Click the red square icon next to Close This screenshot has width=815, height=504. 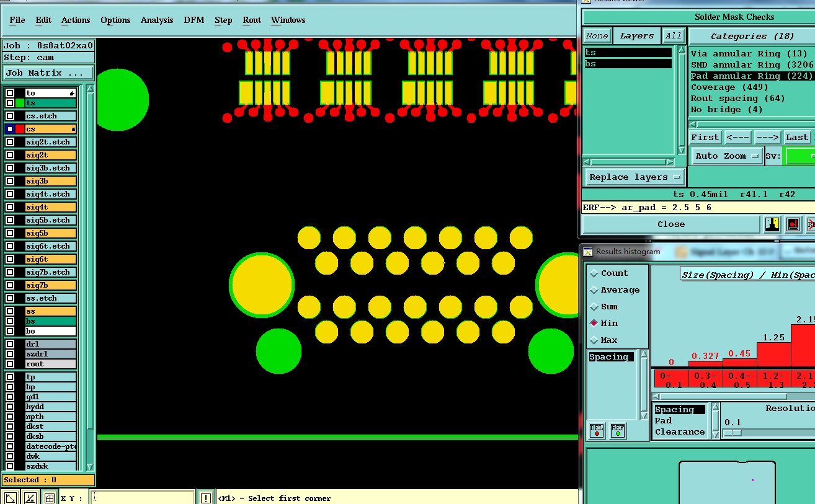tap(793, 224)
